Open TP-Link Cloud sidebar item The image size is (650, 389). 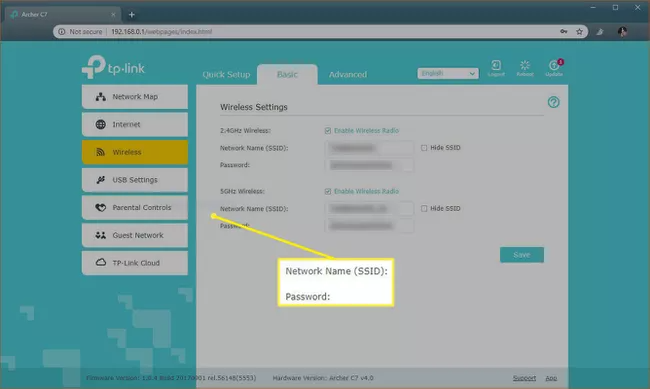[x=135, y=263]
